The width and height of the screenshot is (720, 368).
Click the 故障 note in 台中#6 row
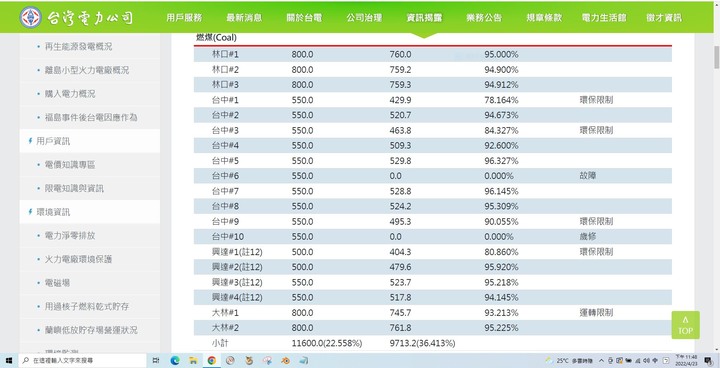[x=588, y=176]
